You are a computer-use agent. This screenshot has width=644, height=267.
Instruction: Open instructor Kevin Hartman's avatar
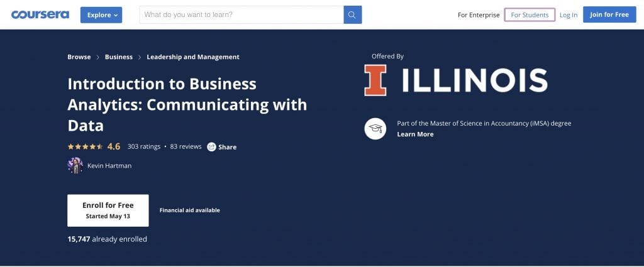click(75, 166)
